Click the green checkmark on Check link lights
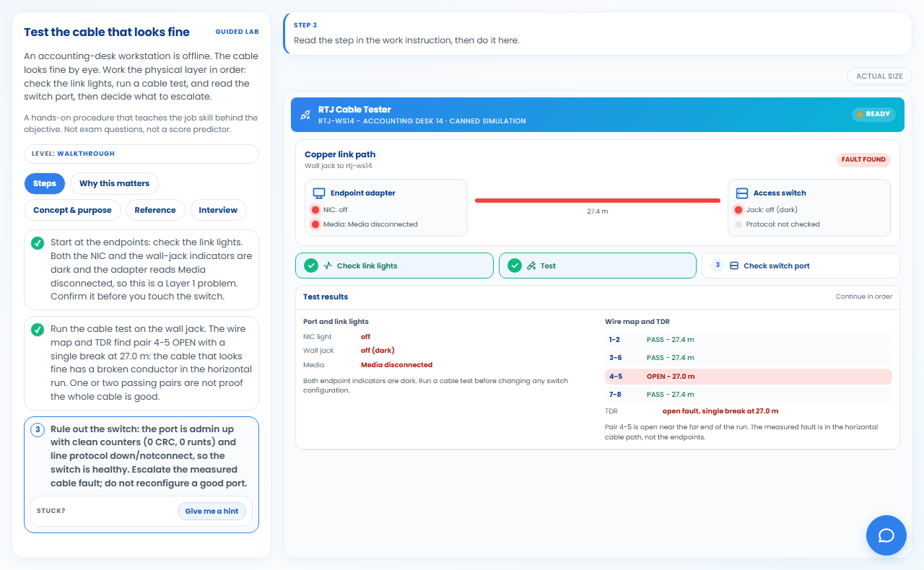 point(311,266)
